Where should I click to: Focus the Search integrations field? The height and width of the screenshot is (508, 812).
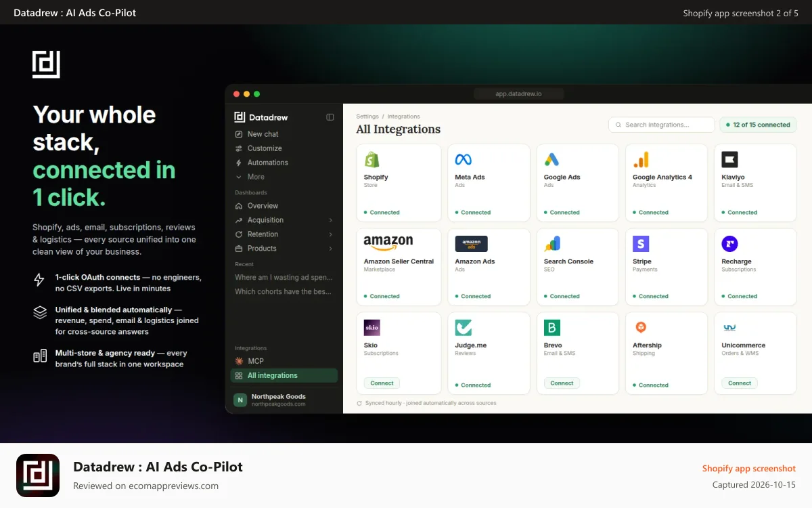[662, 125]
